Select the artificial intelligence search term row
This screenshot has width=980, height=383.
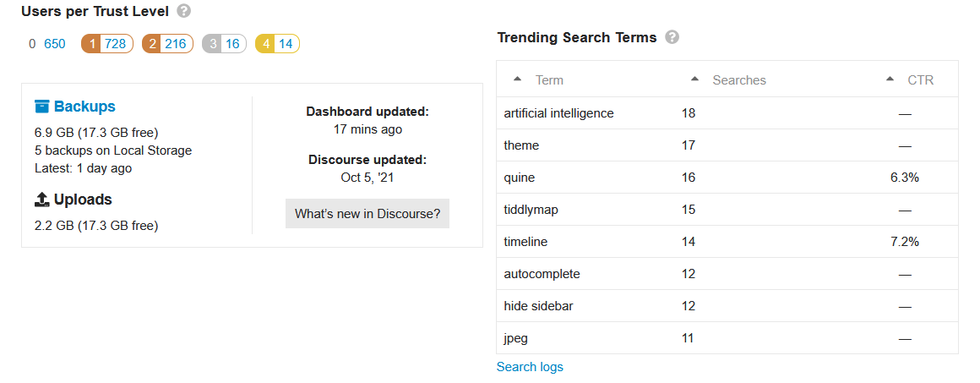pos(727,113)
